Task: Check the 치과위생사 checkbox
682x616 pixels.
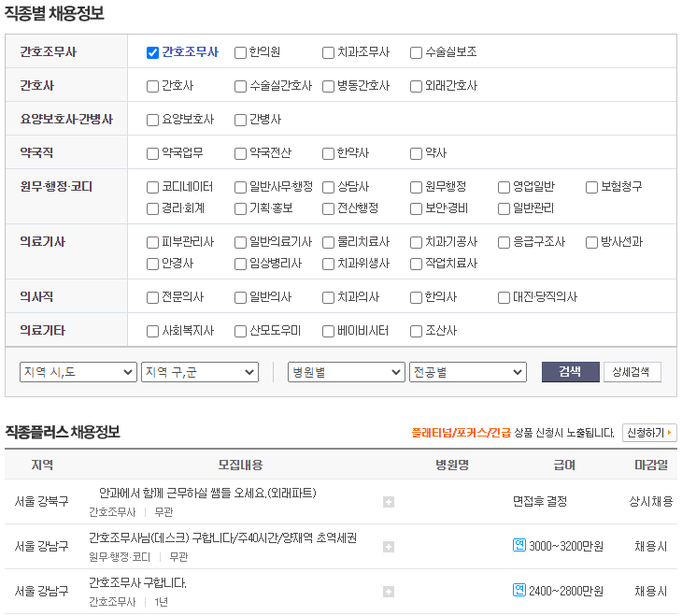Action: click(328, 264)
